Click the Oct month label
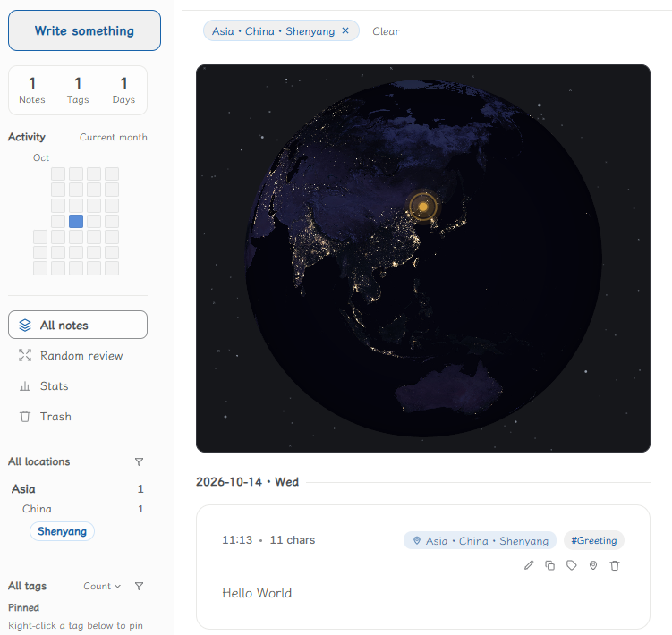 tap(41, 157)
